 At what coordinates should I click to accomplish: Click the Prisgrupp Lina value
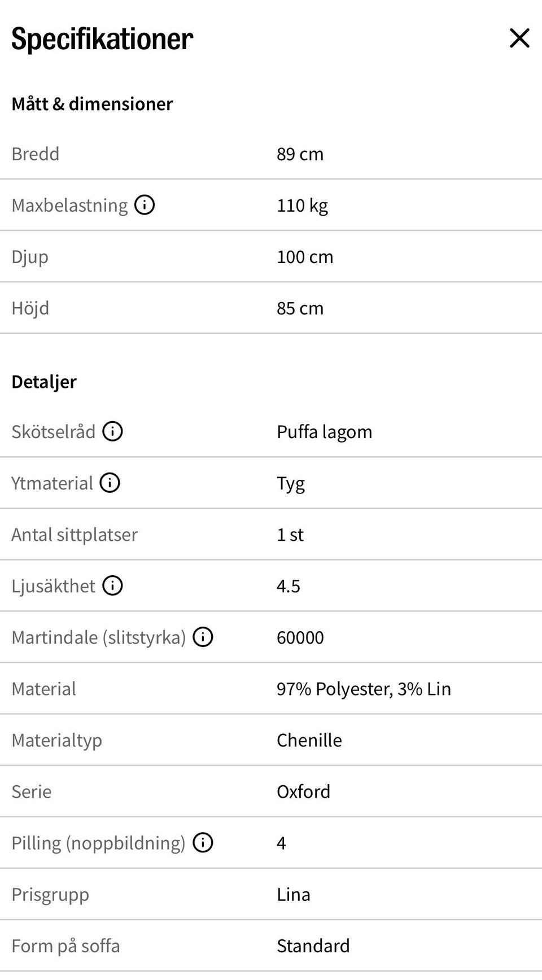click(x=293, y=894)
